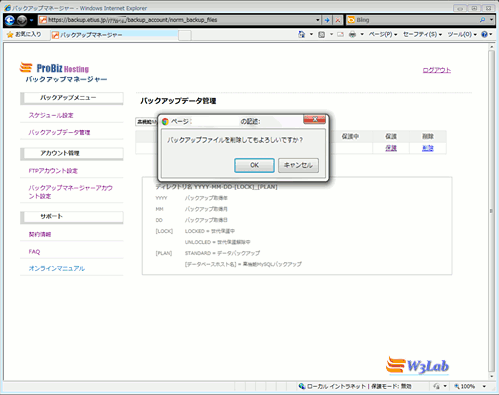Open a new blank tab
499x395 pixels.
[185, 35]
